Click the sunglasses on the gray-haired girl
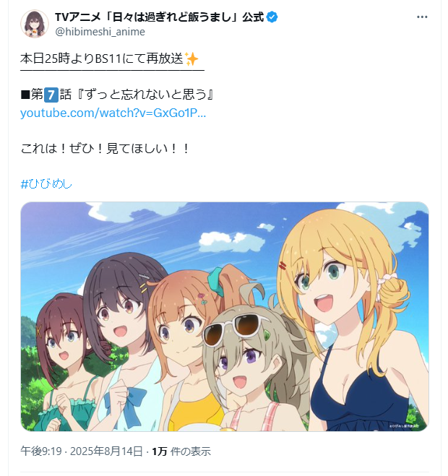The width and height of the screenshot is (448, 476). [x=236, y=329]
